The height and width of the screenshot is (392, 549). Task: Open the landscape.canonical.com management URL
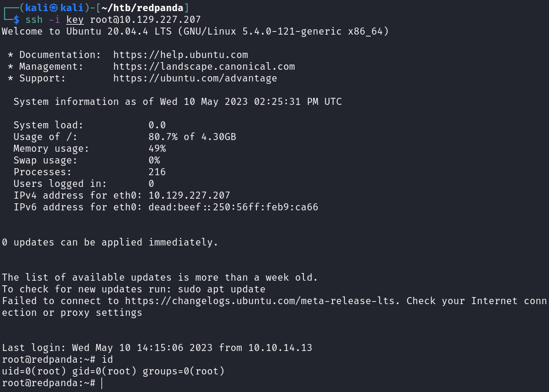[x=204, y=67]
